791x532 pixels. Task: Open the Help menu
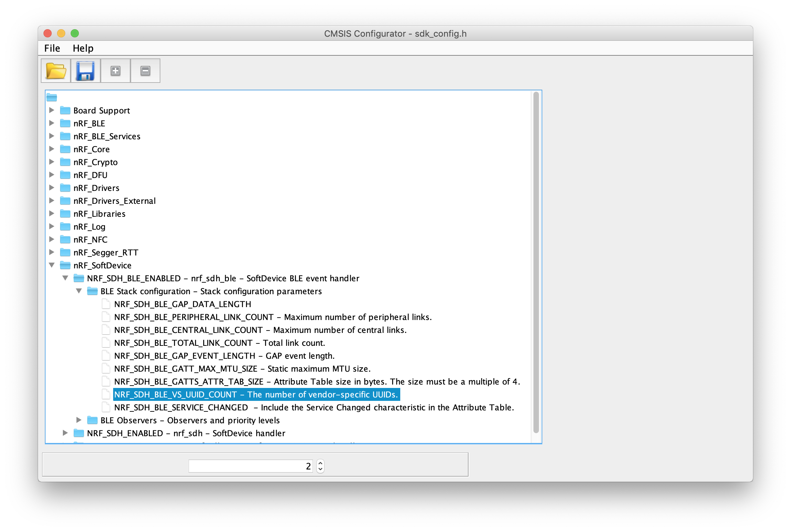point(83,48)
